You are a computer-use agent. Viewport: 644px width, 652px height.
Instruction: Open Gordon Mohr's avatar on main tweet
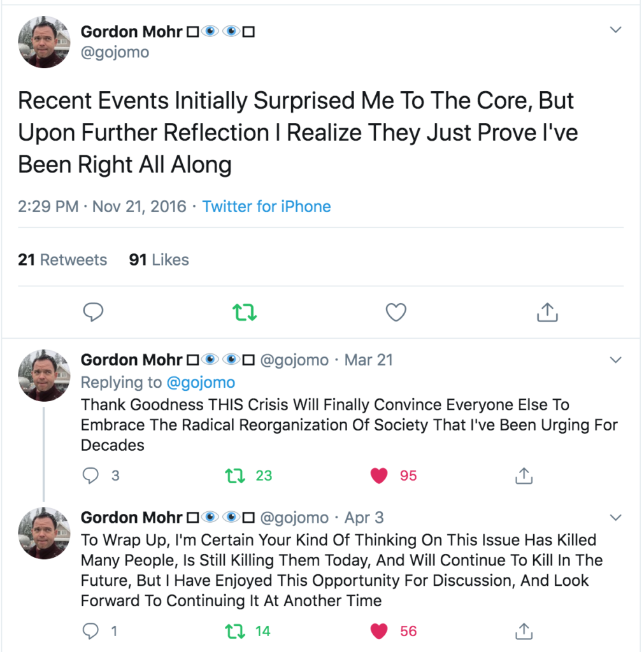(44, 41)
